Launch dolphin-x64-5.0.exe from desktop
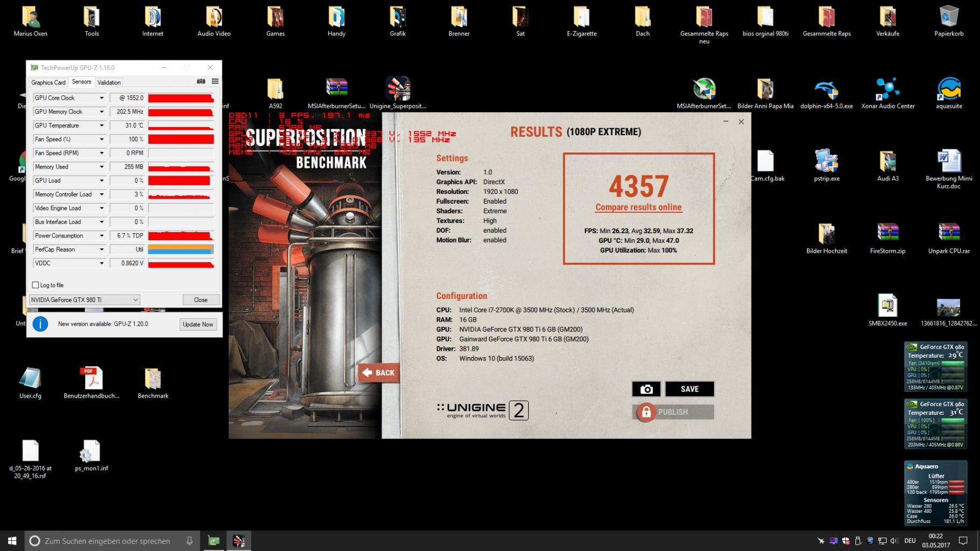This screenshot has width=980, height=551. [826, 93]
